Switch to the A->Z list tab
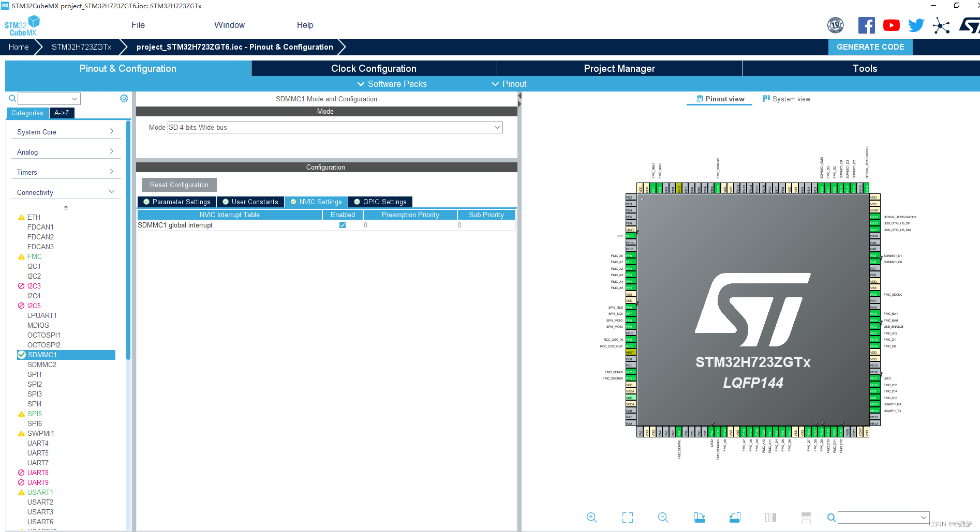Screen dimensions: 980x532 tap(62, 113)
